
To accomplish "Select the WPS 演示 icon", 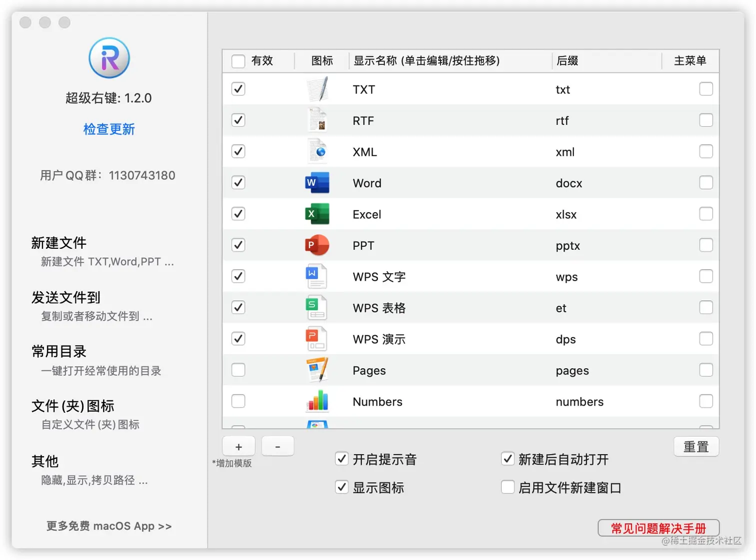I will pos(316,339).
